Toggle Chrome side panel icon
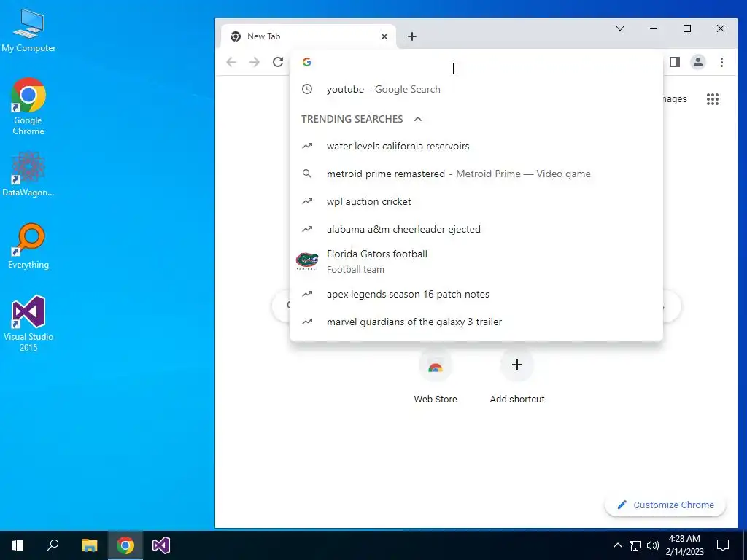Viewport: 747px width, 560px height. pos(675,62)
